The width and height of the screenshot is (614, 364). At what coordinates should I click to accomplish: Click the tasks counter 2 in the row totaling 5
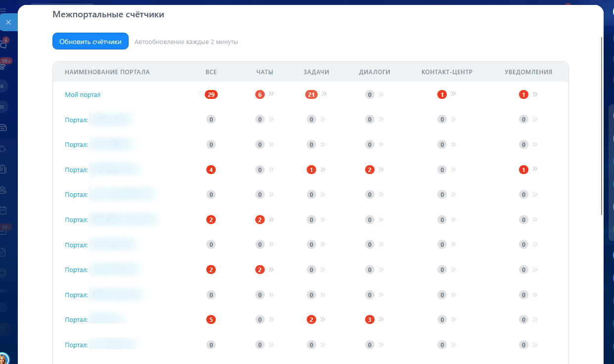pyautogui.click(x=311, y=319)
